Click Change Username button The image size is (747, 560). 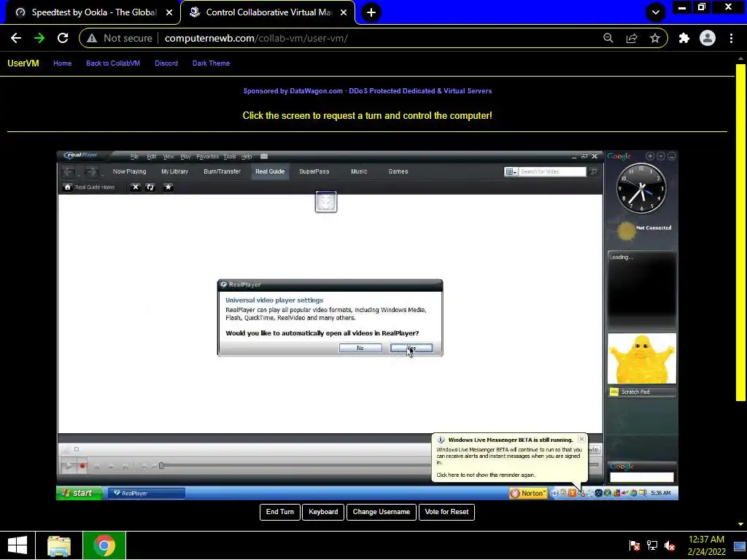coord(381,512)
